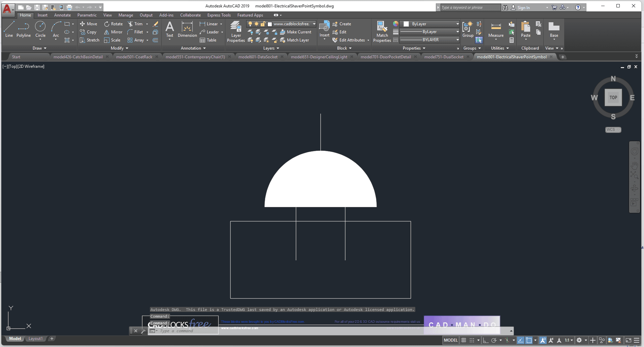The image size is (644, 347).
Task: Click the Mirror tool
Action: [x=113, y=32]
